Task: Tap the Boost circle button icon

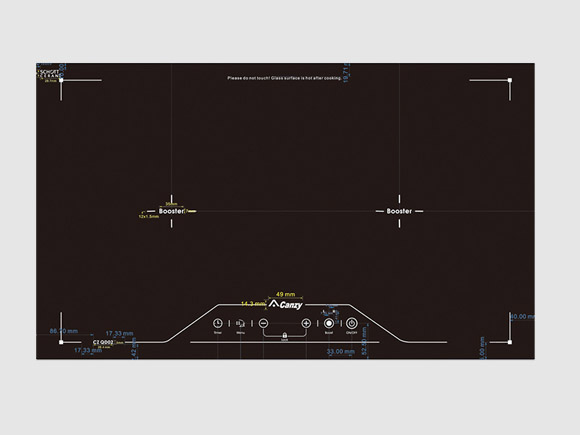Action: pyautogui.click(x=329, y=323)
